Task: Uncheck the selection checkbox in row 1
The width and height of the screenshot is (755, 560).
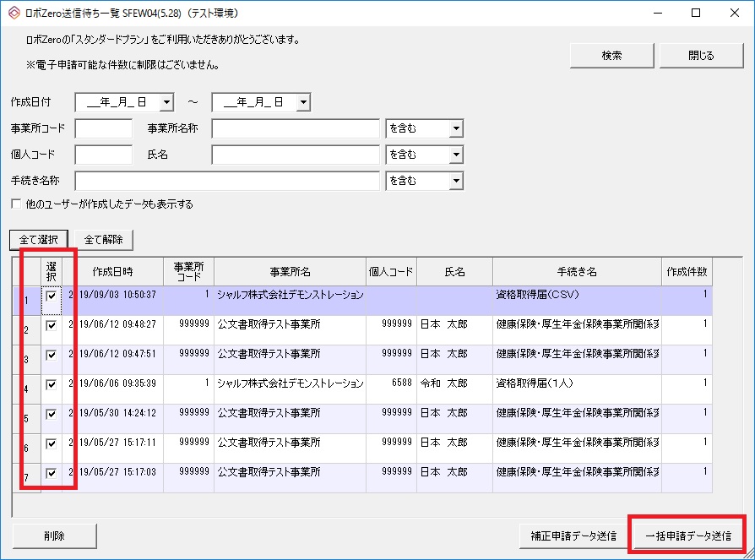Action: (52, 296)
